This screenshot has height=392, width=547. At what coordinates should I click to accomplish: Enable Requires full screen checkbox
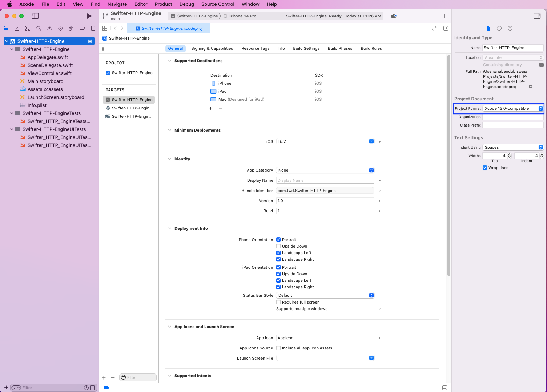click(x=278, y=302)
